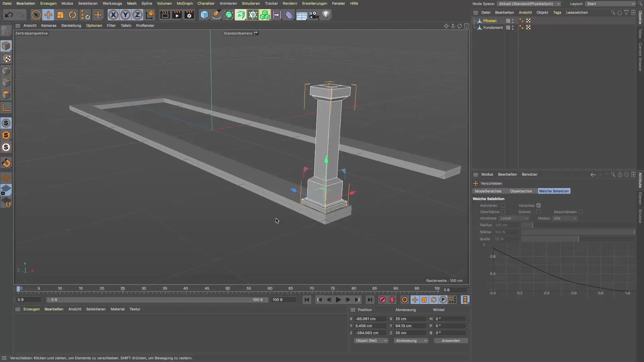The image size is (644, 362).
Task: Switch to Texture mode icon
Action: [6, 58]
